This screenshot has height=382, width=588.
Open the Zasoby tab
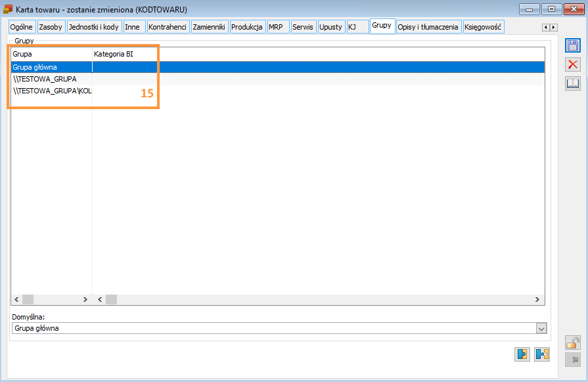click(51, 27)
